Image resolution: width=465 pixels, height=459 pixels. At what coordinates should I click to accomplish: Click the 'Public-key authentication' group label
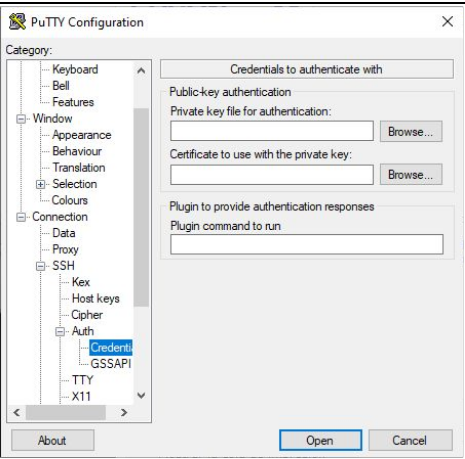230,92
